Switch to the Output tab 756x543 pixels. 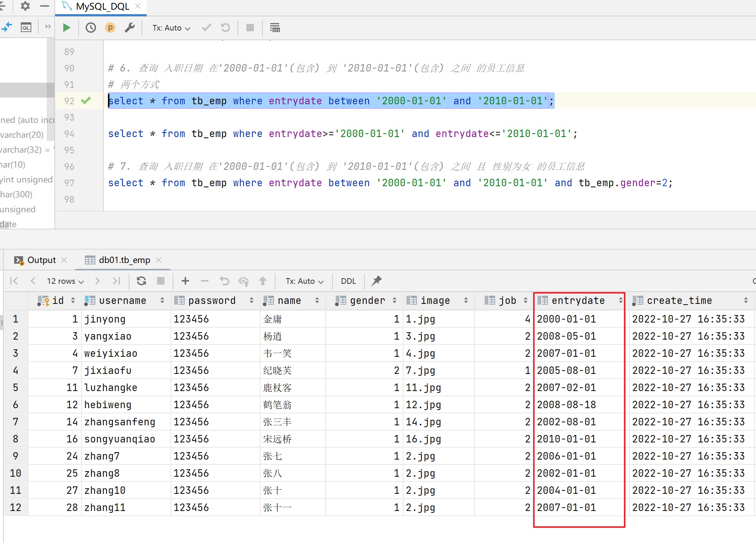coord(41,260)
